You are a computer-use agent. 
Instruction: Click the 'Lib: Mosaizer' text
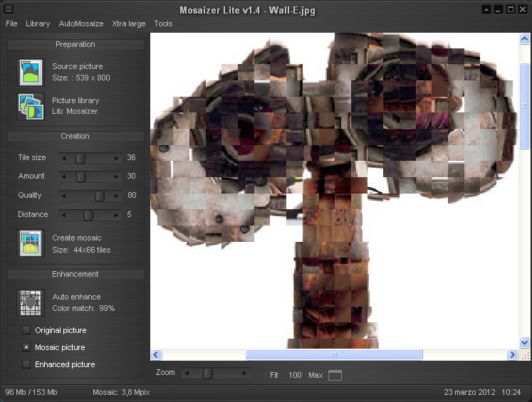click(x=75, y=112)
